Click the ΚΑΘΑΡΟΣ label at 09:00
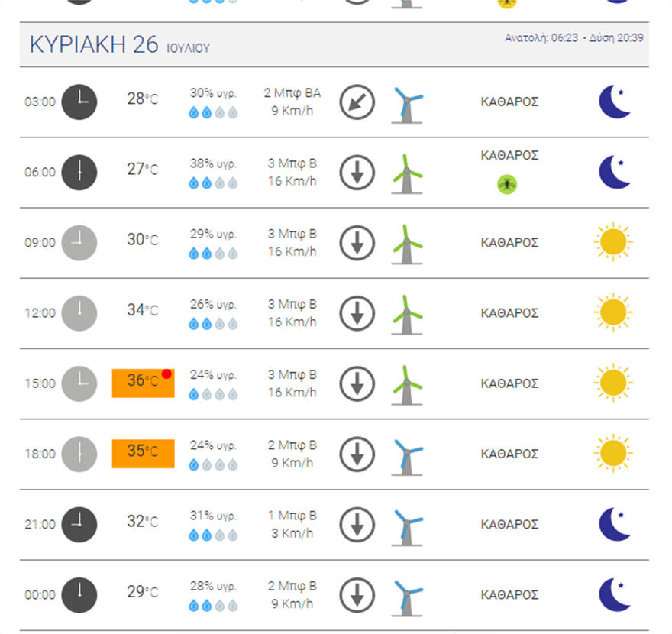672x634 pixels. 510,243
